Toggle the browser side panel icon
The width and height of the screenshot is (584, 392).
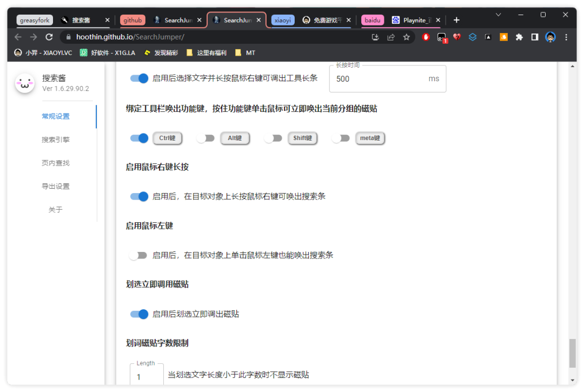click(535, 37)
